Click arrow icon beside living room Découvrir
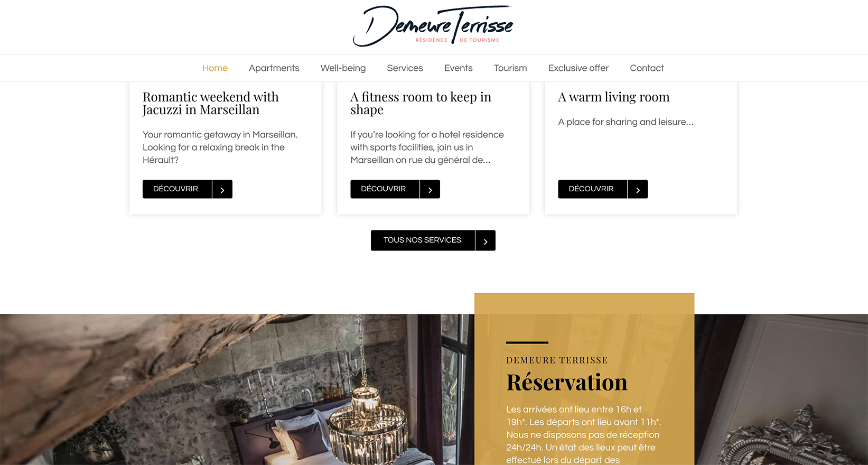Screen dimensions: 868x465 tap(638, 189)
